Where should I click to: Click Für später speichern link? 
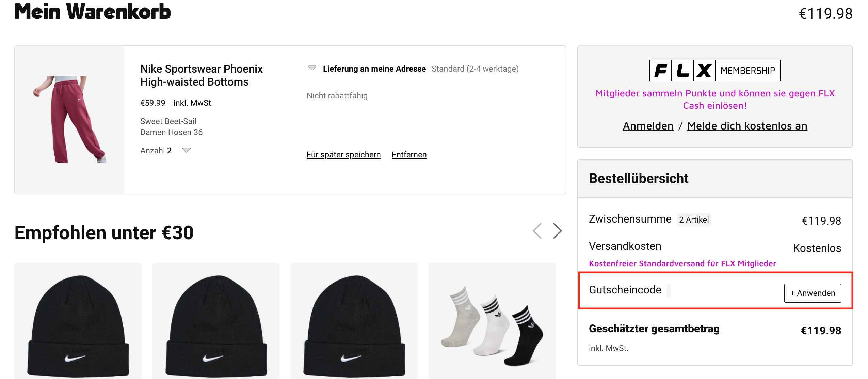[343, 155]
